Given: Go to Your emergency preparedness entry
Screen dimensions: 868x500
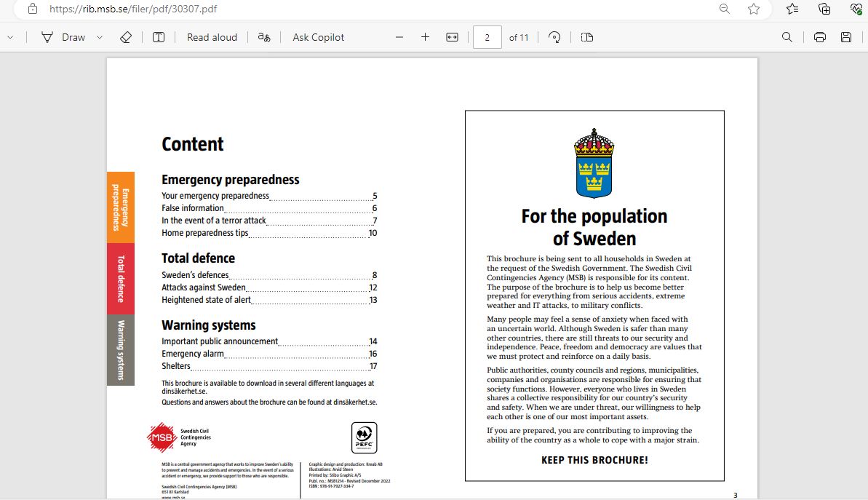Looking at the screenshot, I should click(270, 196).
